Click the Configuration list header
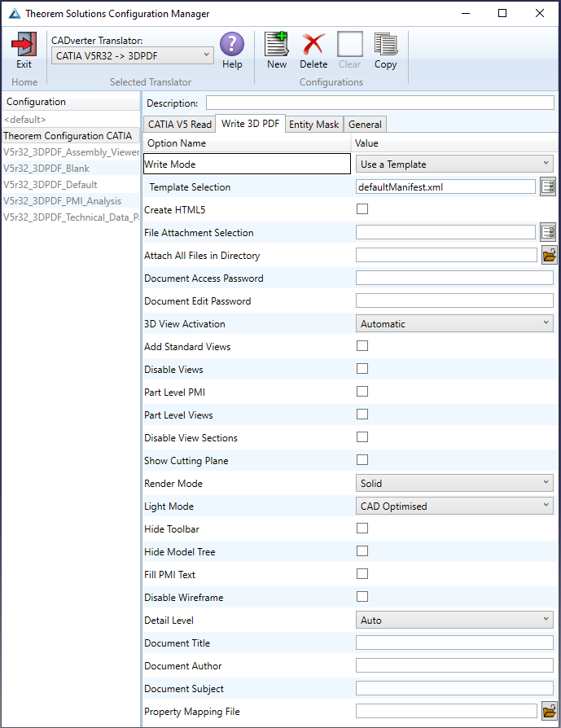Screen dimensions: 561x728 tap(71, 102)
